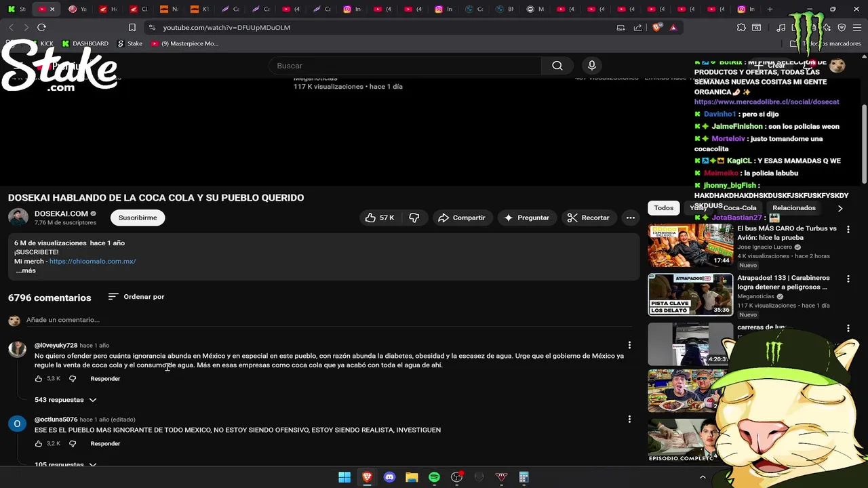
Task: Subscribe with the Suscribirme button
Action: (x=138, y=218)
